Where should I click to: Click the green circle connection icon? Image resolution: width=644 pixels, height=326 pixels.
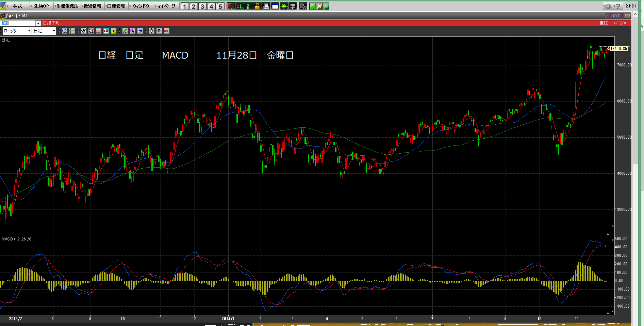[284, 6]
